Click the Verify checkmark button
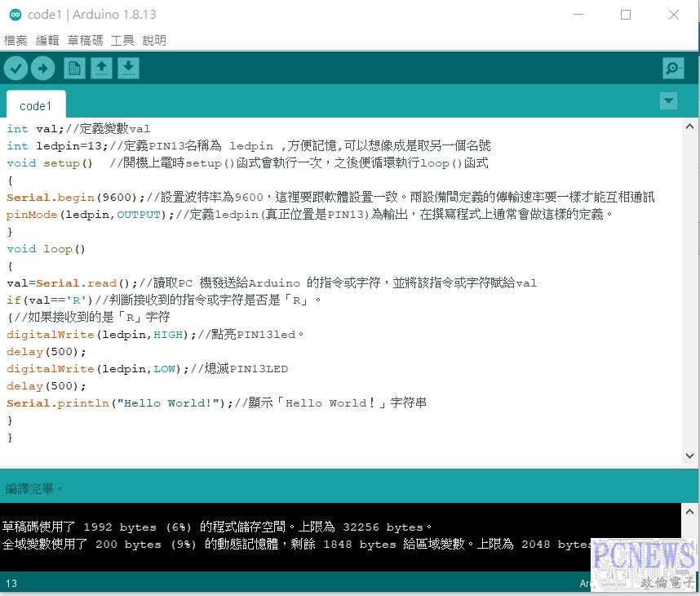 16,69
